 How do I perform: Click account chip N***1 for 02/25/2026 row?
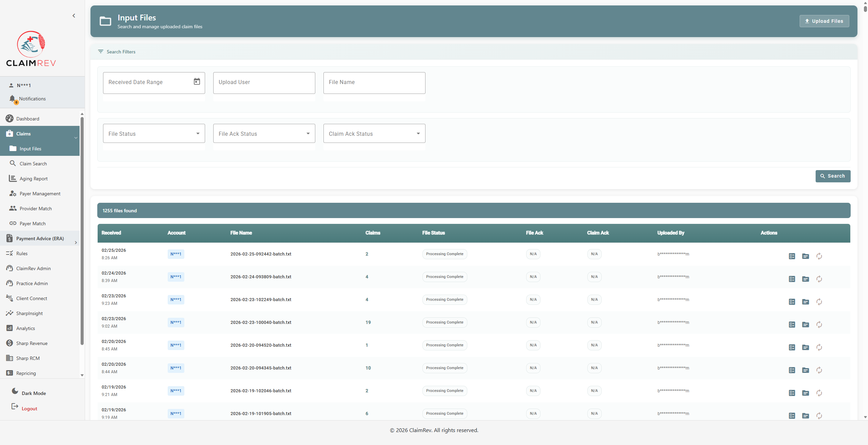(176, 254)
